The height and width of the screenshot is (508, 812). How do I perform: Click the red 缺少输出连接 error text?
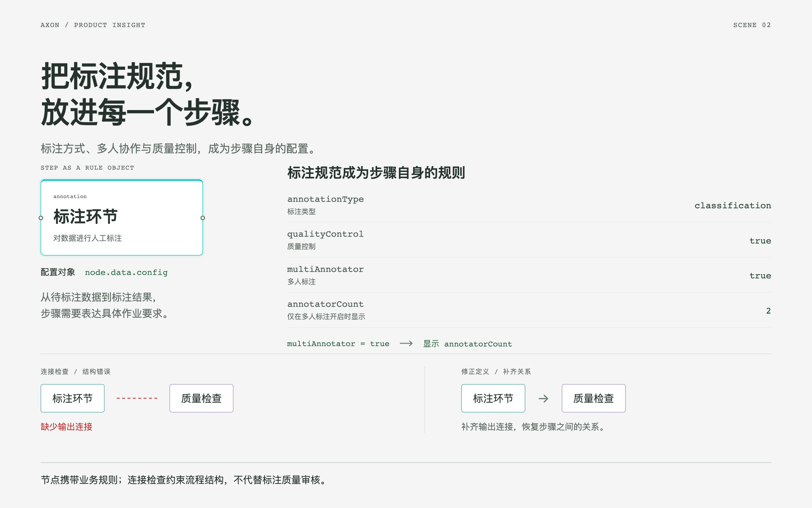[66, 427]
